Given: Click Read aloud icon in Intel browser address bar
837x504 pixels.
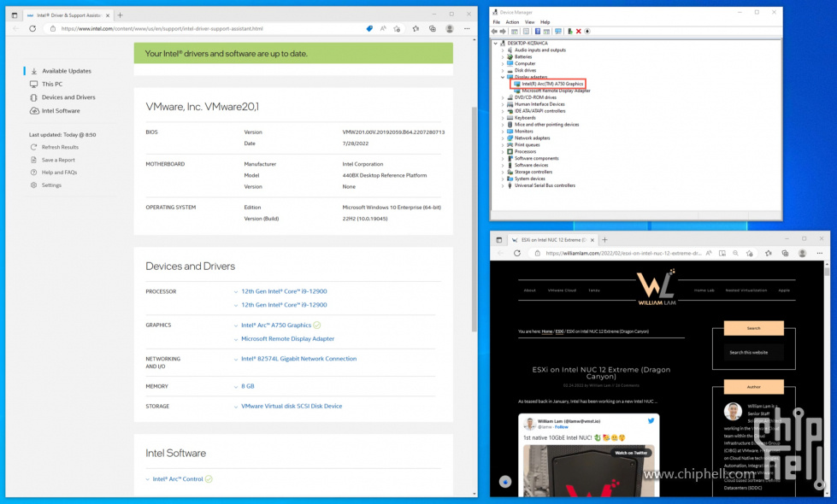Looking at the screenshot, I should 383,29.
